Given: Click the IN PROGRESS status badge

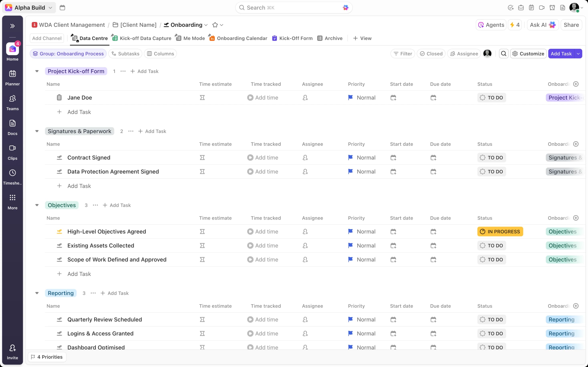Looking at the screenshot, I should 500,232.
